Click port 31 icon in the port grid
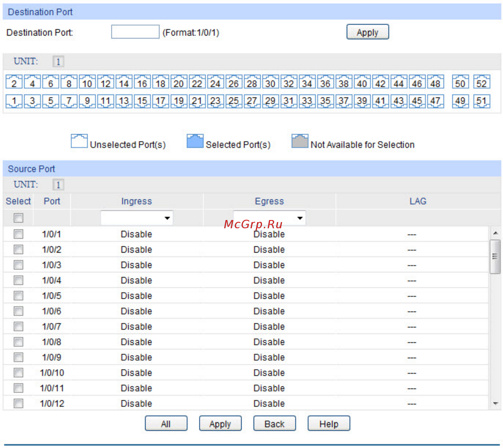This screenshot has height=448, width=503. (289, 101)
